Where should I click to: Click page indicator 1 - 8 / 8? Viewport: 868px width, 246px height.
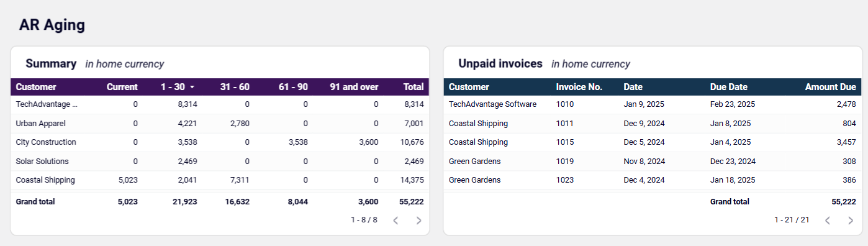pos(364,220)
